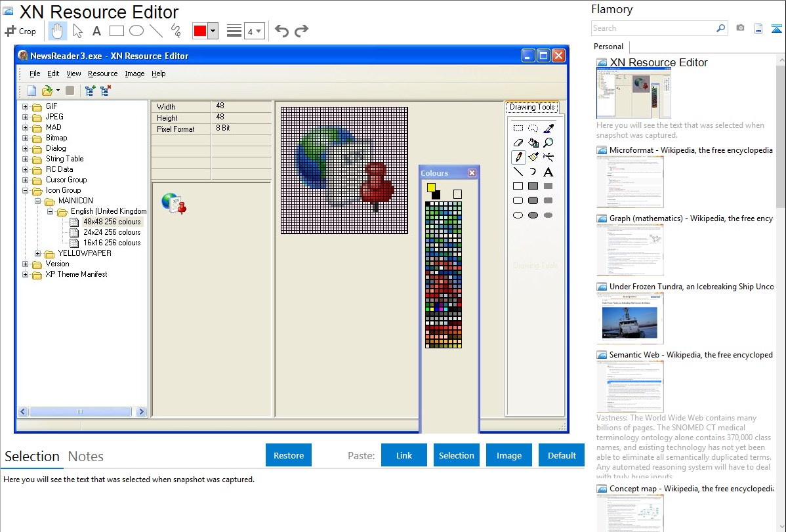Click the Crop tool
Image resolution: width=786 pixels, height=532 pixels.
tap(20, 31)
